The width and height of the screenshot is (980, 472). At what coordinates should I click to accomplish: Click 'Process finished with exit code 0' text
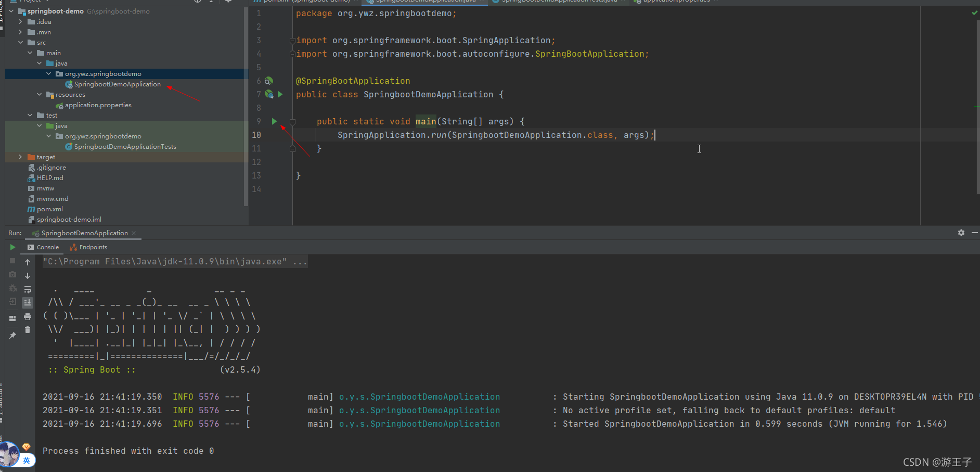coord(128,451)
